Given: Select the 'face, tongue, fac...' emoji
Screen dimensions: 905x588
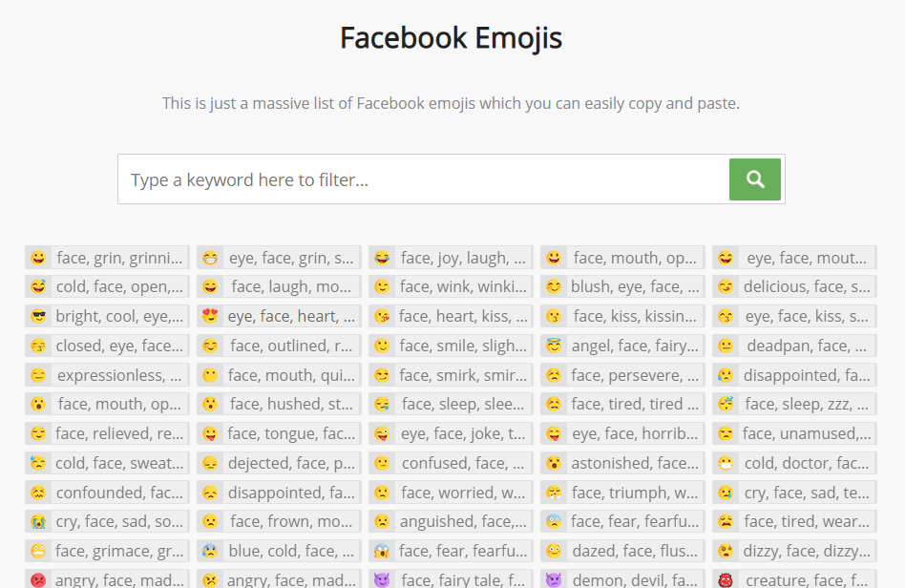Looking at the screenshot, I should tap(280, 433).
